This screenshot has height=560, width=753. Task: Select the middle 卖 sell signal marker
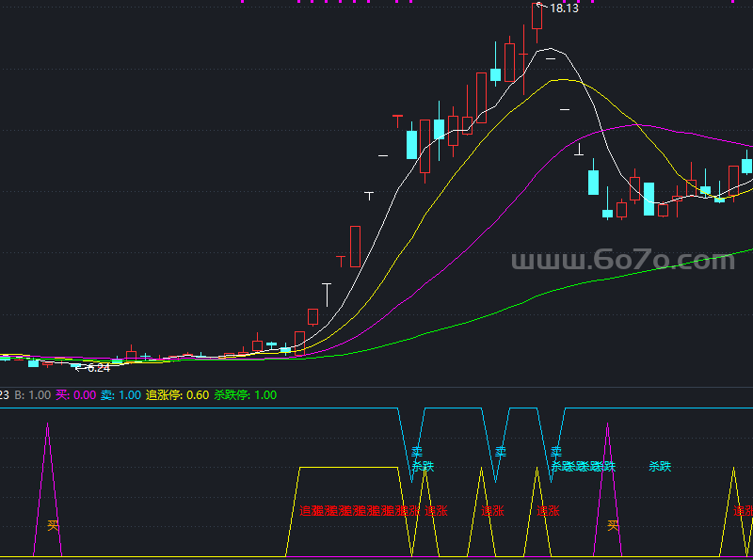[500, 452]
